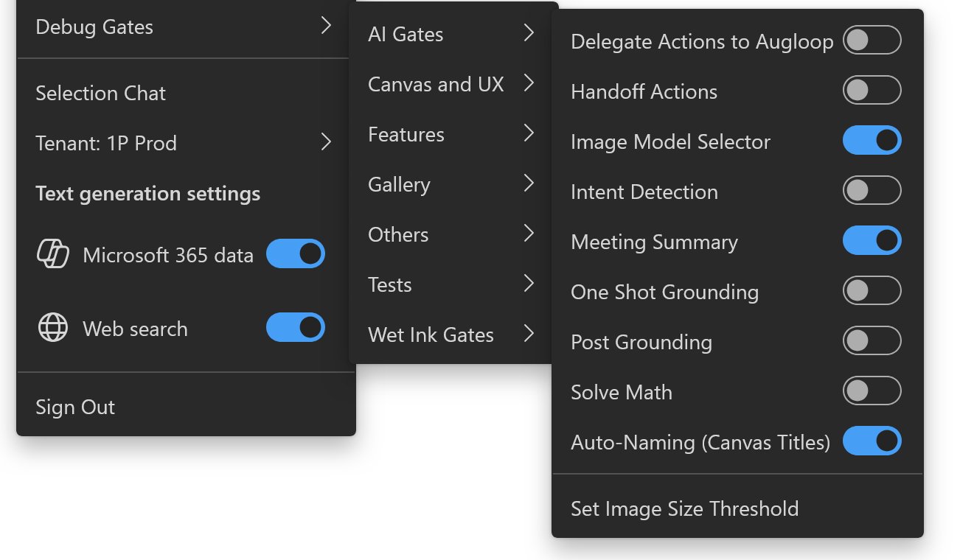Enable One Shot Grounding
This screenshot has height=560, width=960.
(872, 290)
